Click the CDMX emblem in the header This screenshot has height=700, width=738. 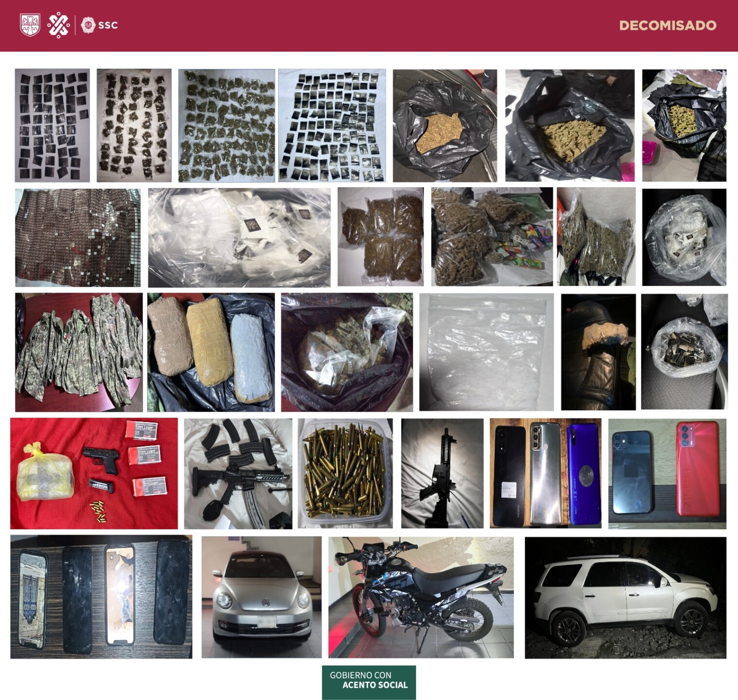[58, 25]
